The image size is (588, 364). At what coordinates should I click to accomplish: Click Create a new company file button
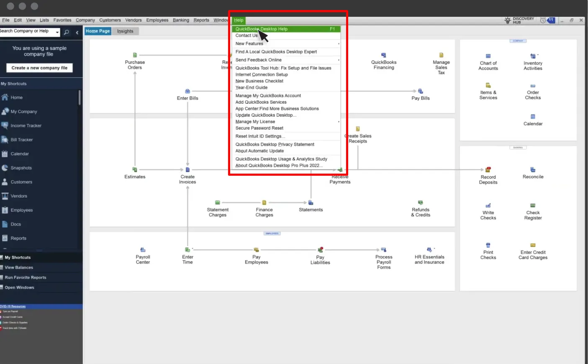(39, 68)
